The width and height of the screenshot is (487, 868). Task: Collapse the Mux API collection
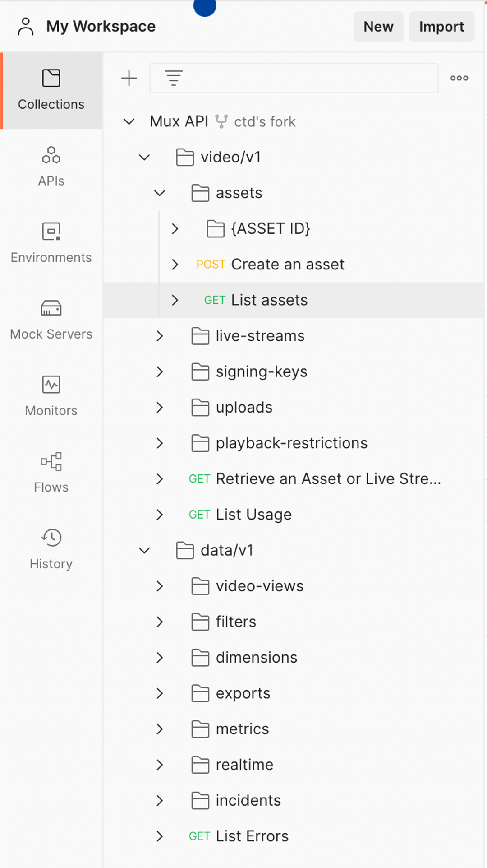pos(129,121)
